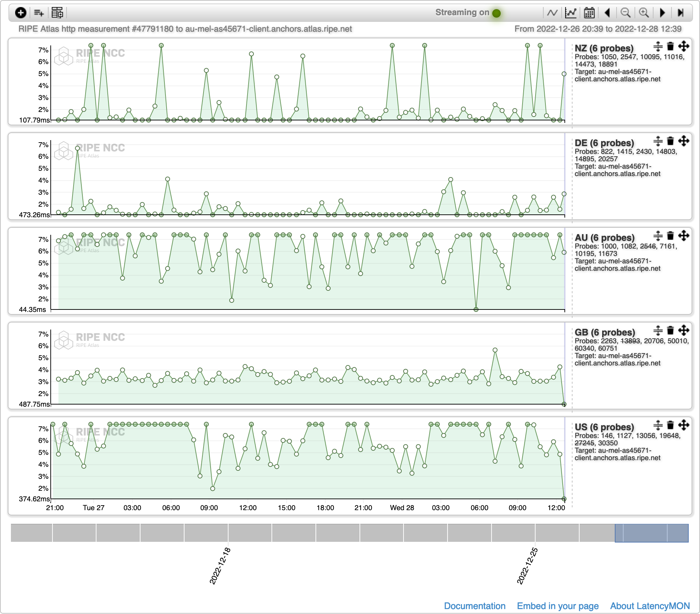Open the add group table icon
The height and width of the screenshot is (614, 700).
pyautogui.click(x=57, y=13)
